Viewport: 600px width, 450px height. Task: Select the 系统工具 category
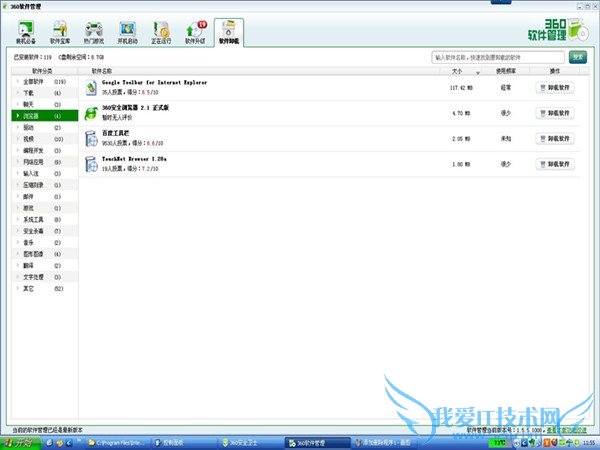pos(45,219)
